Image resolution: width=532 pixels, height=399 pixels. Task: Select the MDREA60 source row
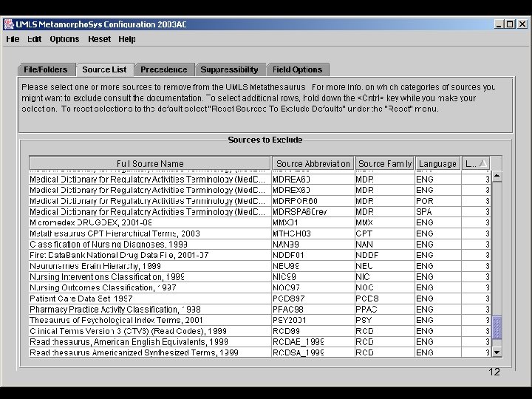coord(260,179)
